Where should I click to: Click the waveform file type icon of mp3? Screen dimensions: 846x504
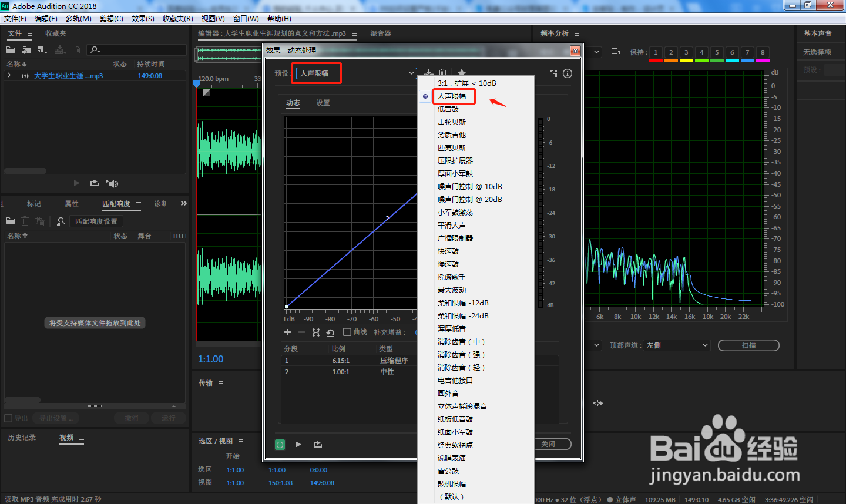[x=26, y=76]
